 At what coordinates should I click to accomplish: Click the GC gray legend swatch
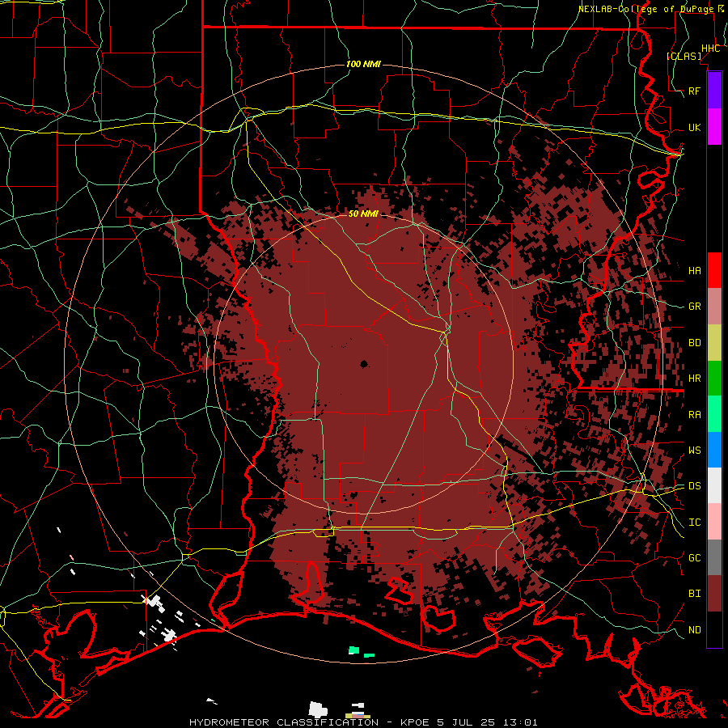coord(714,557)
